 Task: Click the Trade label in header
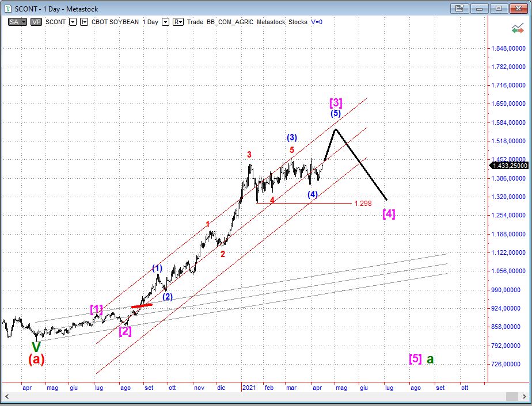[195, 22]
